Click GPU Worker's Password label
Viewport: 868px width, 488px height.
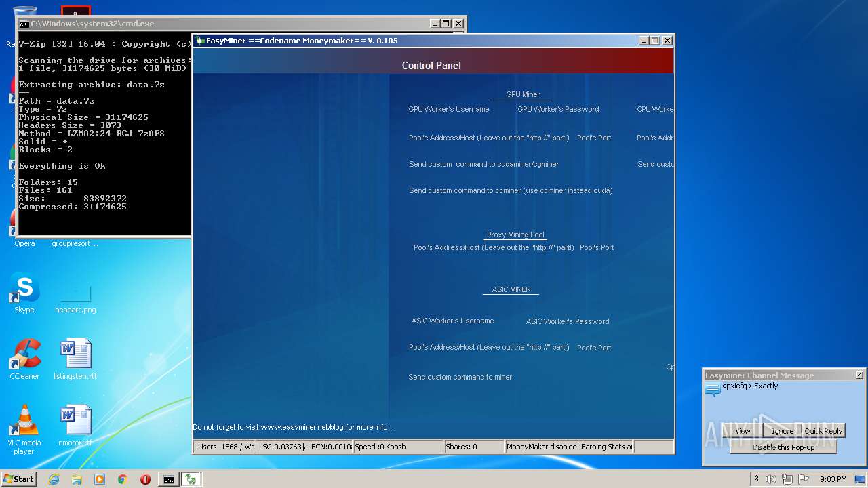click(x=558, y=109)
